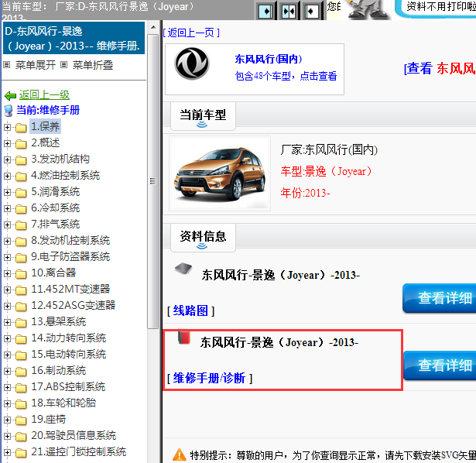Click the folder icon of 2.概述
Viewport: 476px width, 463px height.
pos(21,144)
